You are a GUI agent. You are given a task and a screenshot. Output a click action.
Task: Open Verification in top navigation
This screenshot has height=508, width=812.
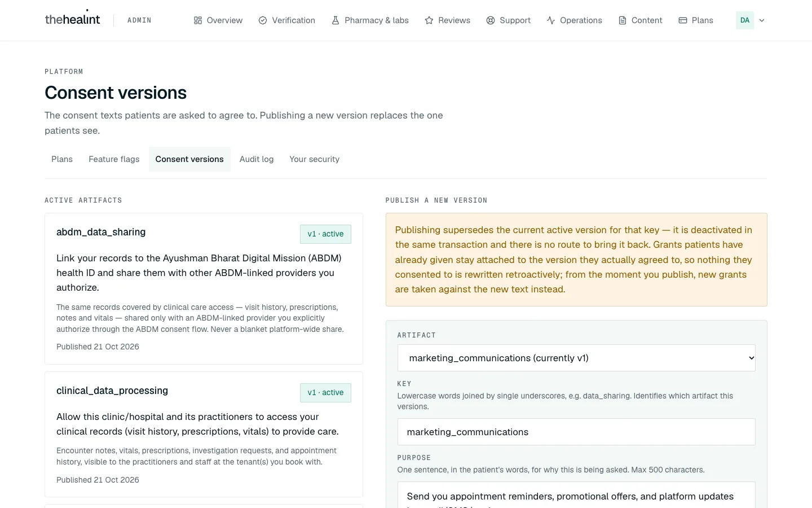pos(287,20)
